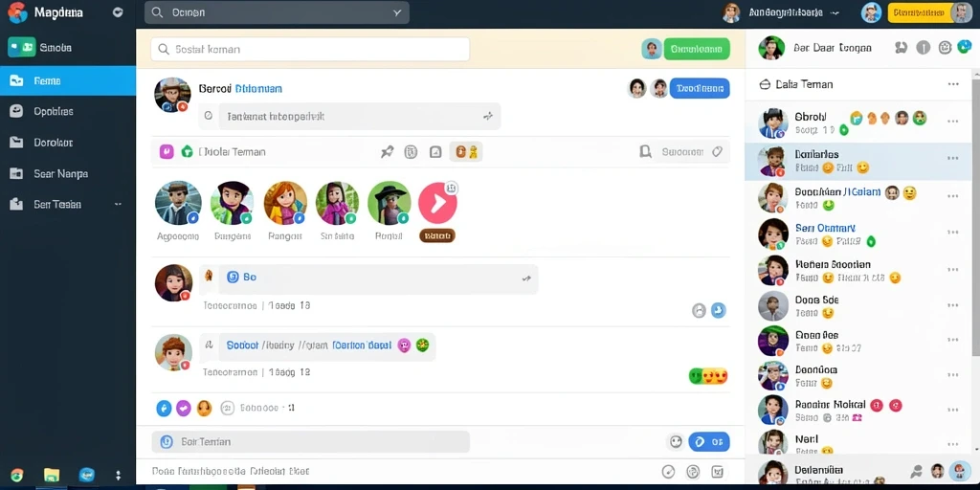Click the blue round icon above Boir Teman
Image resolution: width=980 pixels, height=490 pixels.
[x=163, y=408]
